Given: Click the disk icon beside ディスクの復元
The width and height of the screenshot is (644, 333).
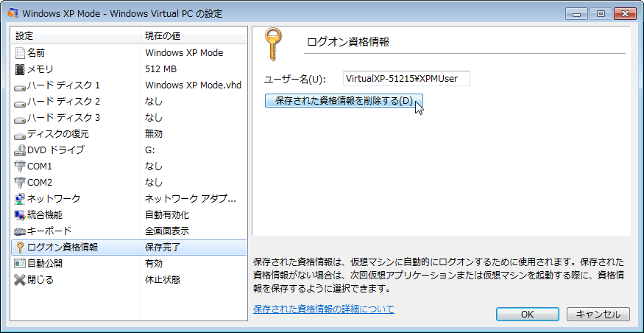Looking at the screenshot, I should pyautogui.click(x=20, y=135).
